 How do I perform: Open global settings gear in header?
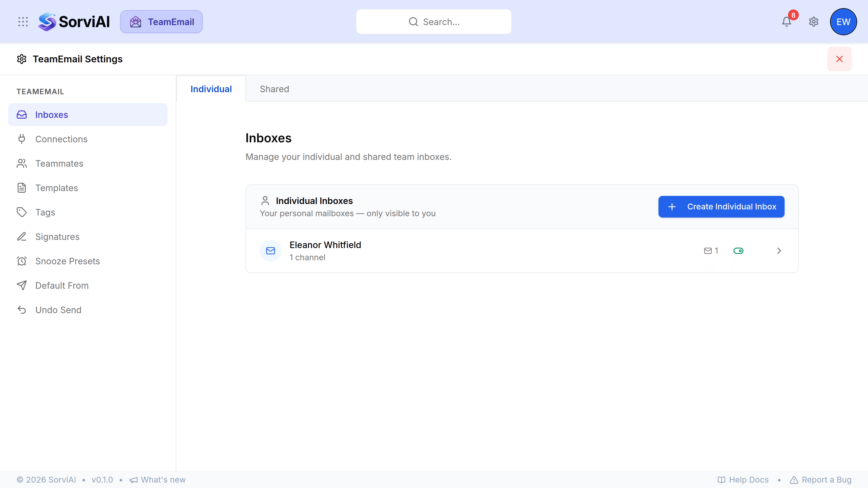pyautogui.click(x=814, y=22)
